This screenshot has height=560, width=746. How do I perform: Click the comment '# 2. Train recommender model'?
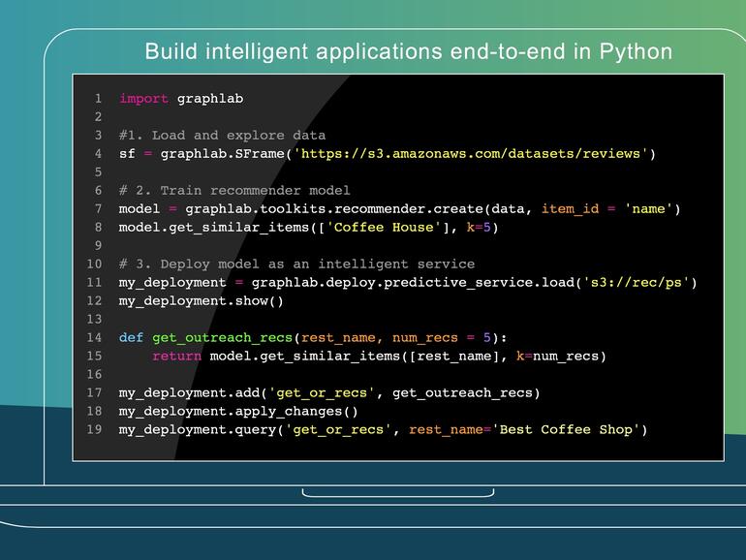234,190
